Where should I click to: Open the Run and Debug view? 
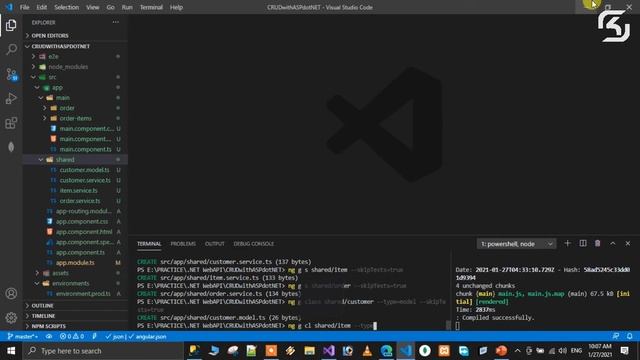11,98
